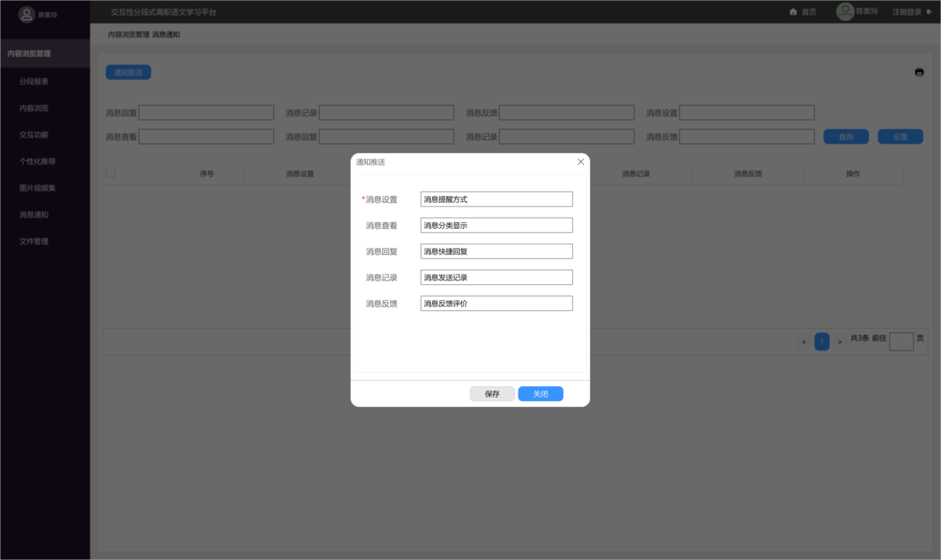Select 文件管理 in the sidebar
The image size is (941, 560).
click(34, 242)
